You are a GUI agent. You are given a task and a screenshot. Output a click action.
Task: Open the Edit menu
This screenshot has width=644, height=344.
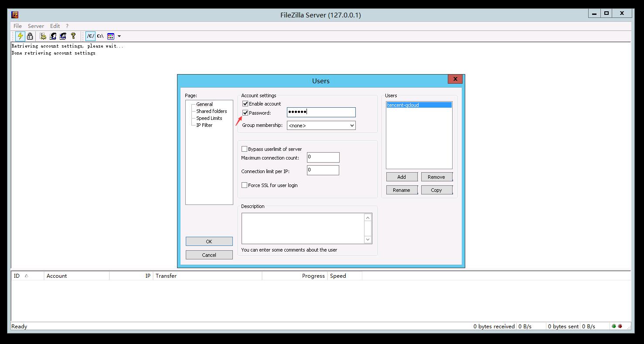tap(55, 26)
